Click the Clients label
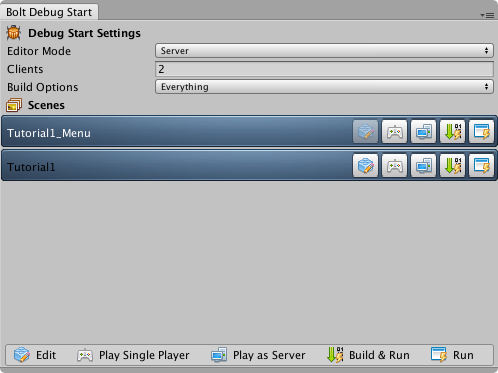 25,69
